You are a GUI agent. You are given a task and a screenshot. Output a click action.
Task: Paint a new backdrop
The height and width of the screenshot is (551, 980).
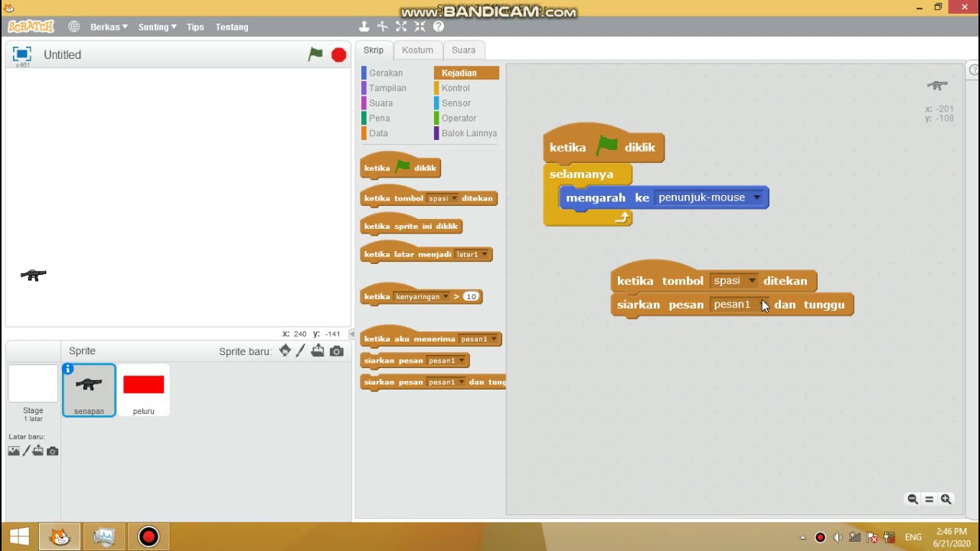[26, 452]
